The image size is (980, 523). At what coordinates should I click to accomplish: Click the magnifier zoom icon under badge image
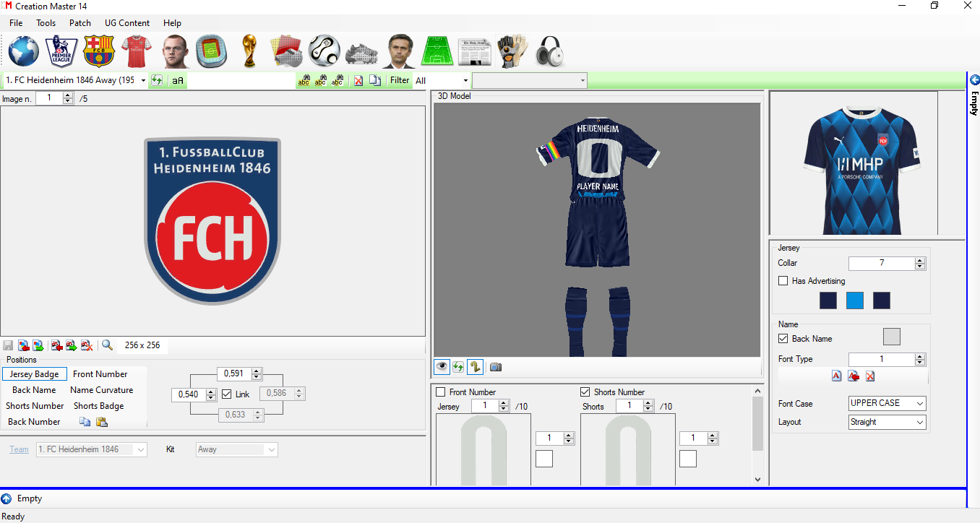(107, 345)
